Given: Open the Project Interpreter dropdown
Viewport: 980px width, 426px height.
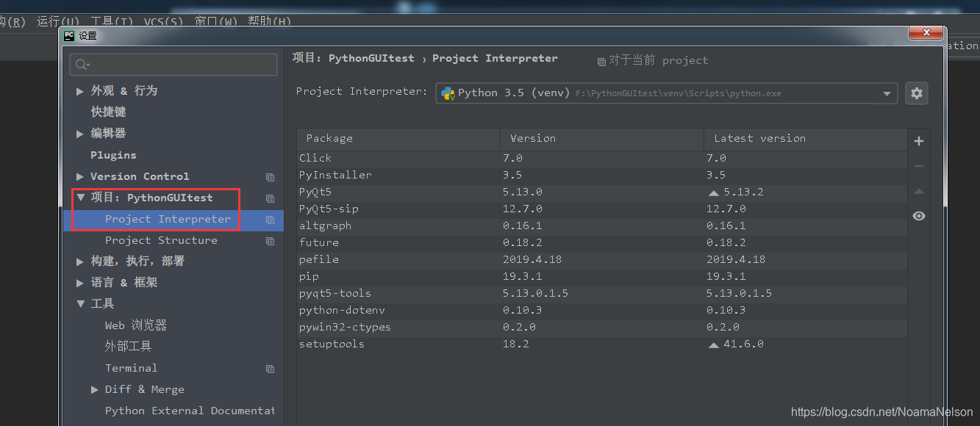Looking at the screenshot, I should [x=887, y=93].
